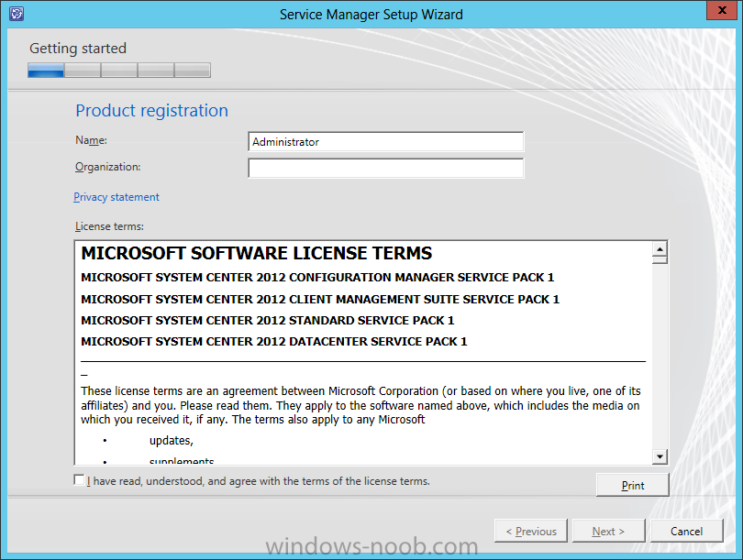Click the 'updates,' bullet text
Viewport: 743px width, 560px height.
tap(172, 441)
